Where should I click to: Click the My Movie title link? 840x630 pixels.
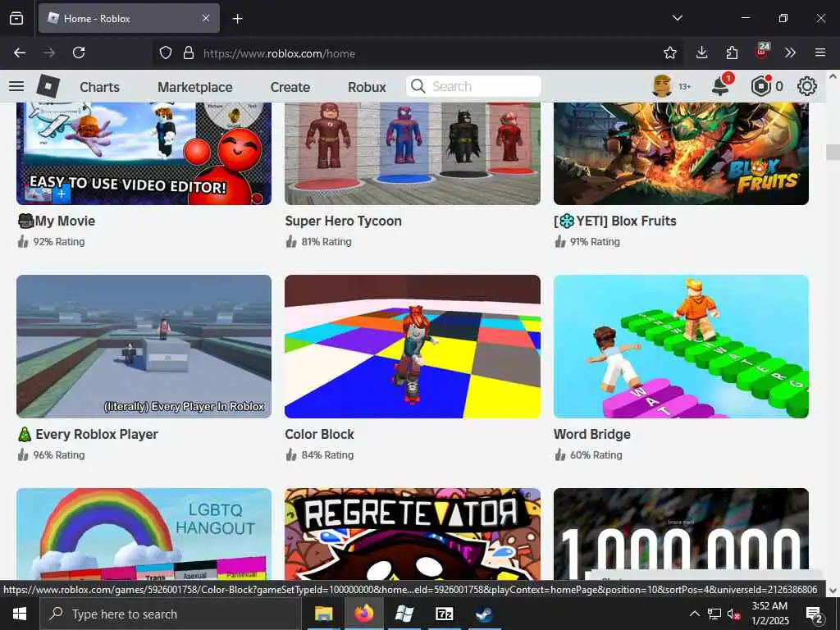[57, 221]
